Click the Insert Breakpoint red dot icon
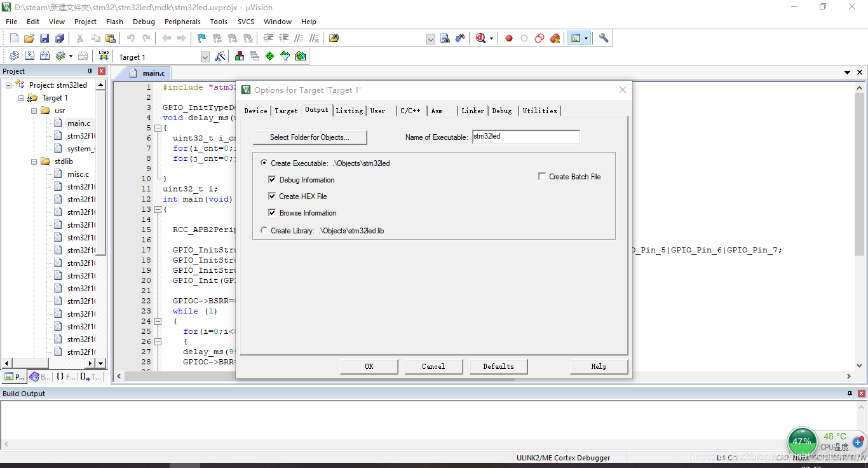The width and height of the screenshot is (868, 468). pyautogui.click(x=509, y=38)
